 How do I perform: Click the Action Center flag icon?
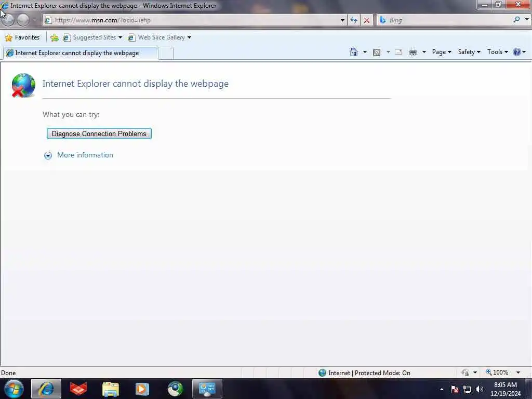point(455,389)
